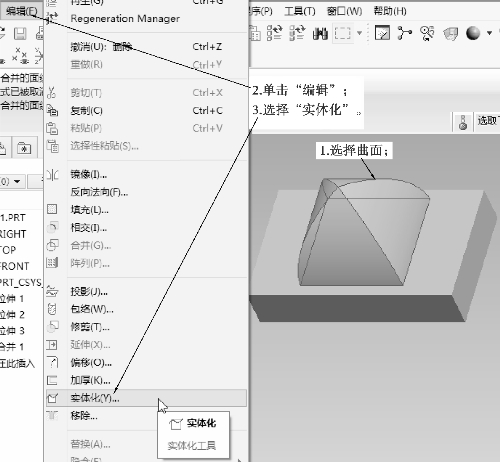Click the regenerate icon in top toolbar

coord(275,33)
